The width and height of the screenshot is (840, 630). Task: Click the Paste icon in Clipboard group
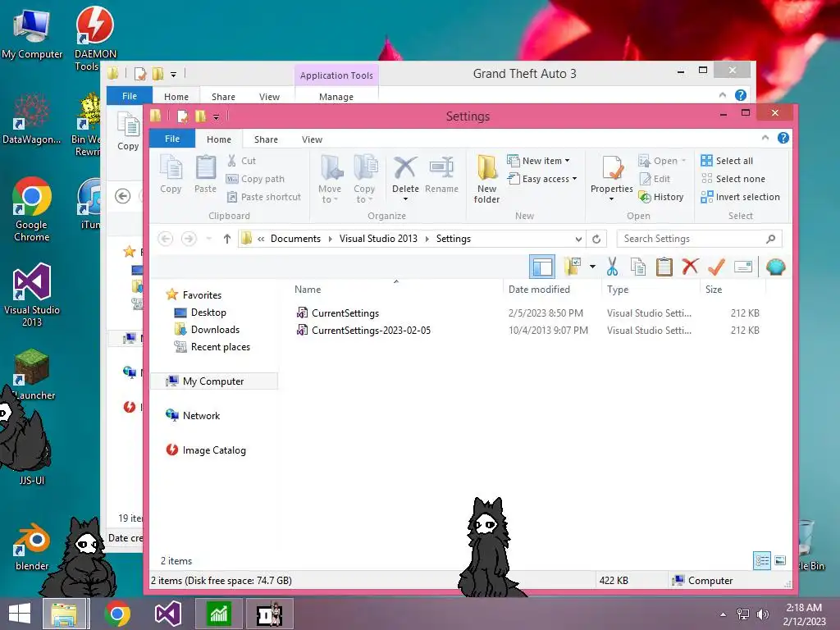click(x=205, y=174)
